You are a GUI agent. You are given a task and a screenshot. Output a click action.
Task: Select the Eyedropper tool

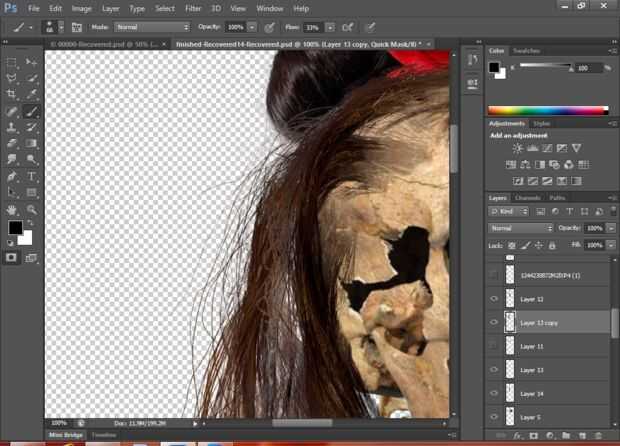pos(31,94)
